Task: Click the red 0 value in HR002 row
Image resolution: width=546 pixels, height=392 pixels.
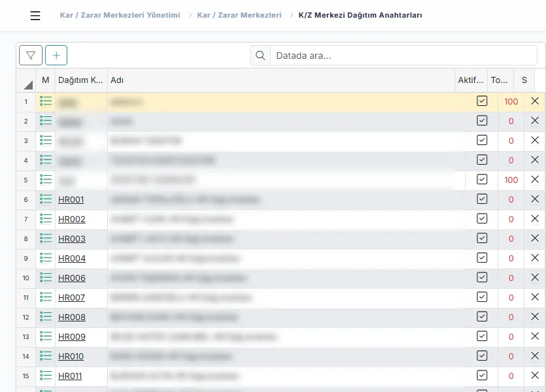Action: pyautogui.click(x=511, y=219)
